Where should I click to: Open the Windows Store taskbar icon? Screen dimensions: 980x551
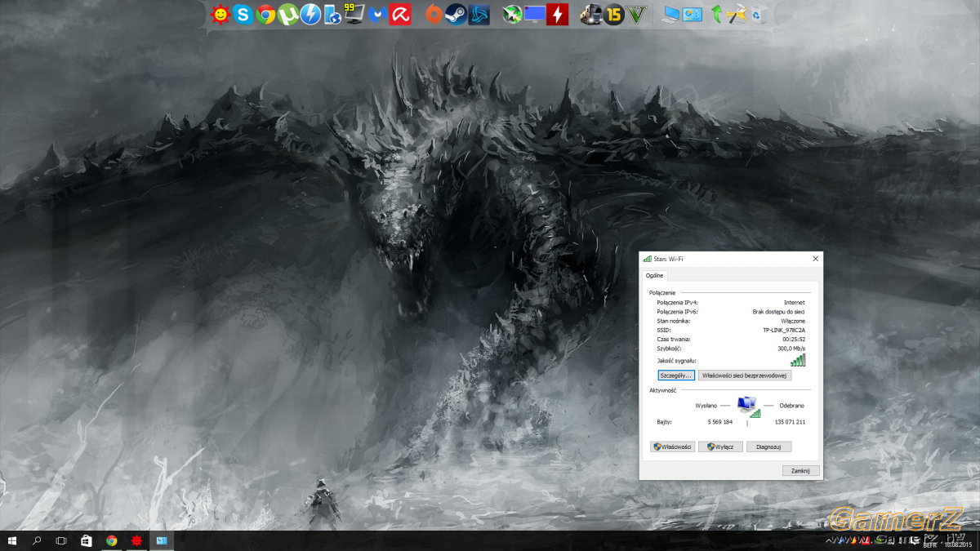pyautogui.click(x=87, y=540)
